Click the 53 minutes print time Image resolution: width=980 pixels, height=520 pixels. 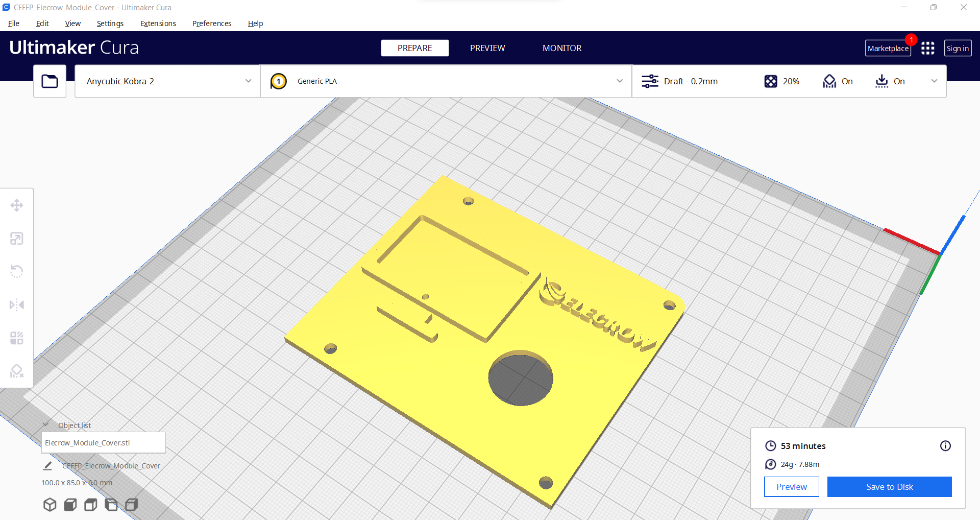click(803, 446)
